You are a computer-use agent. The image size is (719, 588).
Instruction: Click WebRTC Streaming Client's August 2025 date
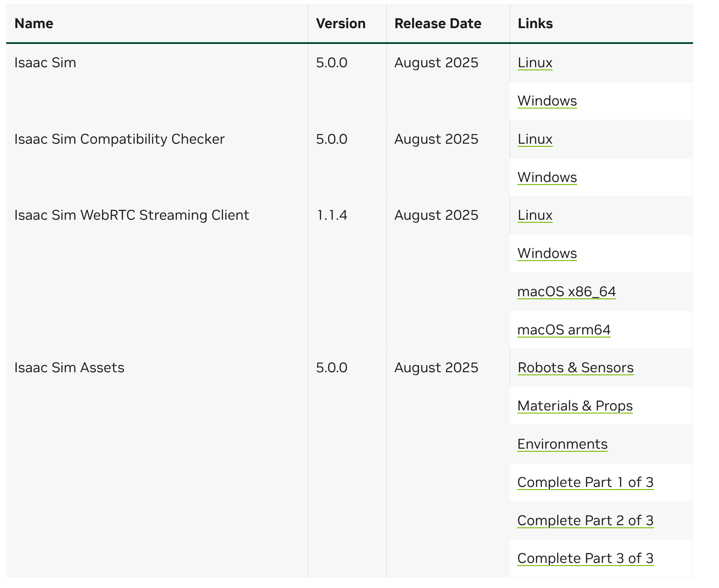point(436,215)
